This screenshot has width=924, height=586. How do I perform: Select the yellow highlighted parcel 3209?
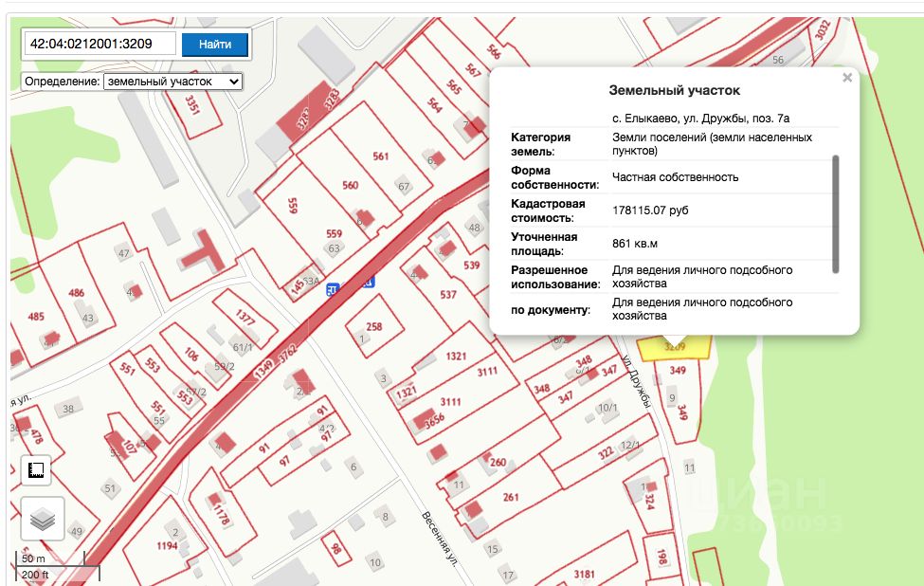pos(674,348)
